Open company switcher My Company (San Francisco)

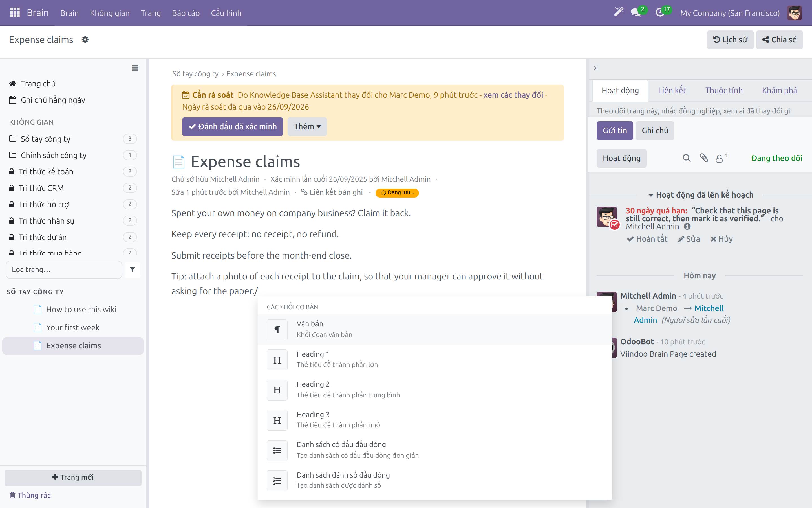(730, 13)
